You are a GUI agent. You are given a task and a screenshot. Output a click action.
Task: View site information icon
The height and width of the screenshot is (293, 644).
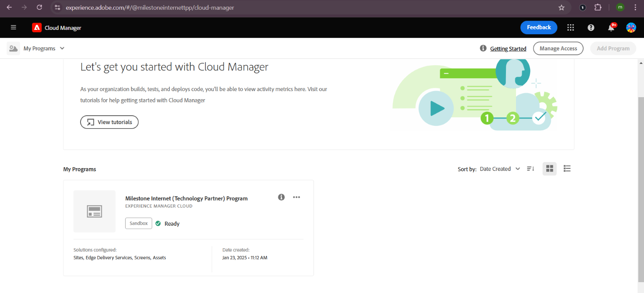pyautogui.click(x=58, y=7)
